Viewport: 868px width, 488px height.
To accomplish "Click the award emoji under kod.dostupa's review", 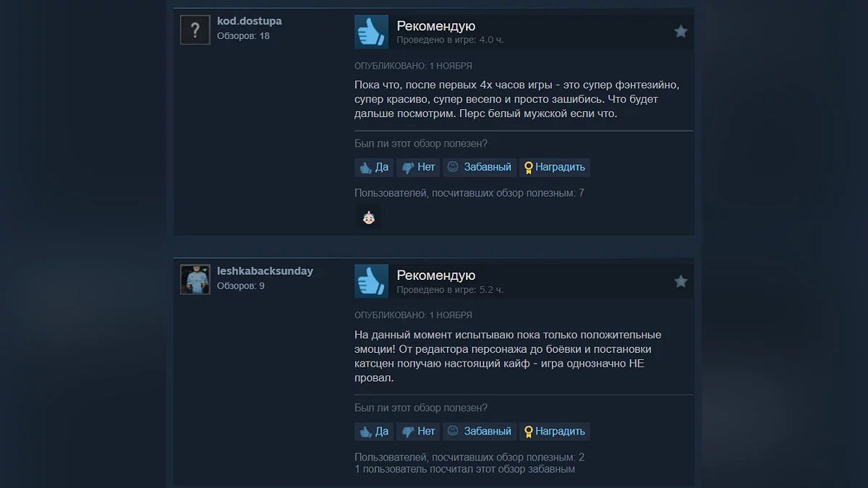I will 369,217.
